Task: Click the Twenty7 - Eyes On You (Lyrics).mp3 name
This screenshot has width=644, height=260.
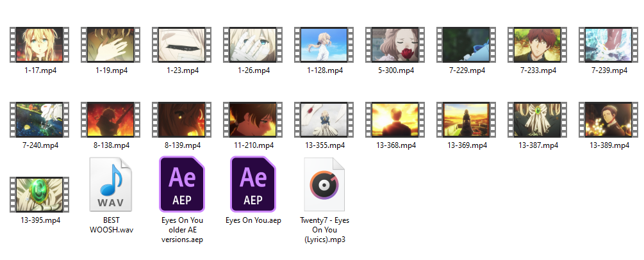Action: [324, 230]
